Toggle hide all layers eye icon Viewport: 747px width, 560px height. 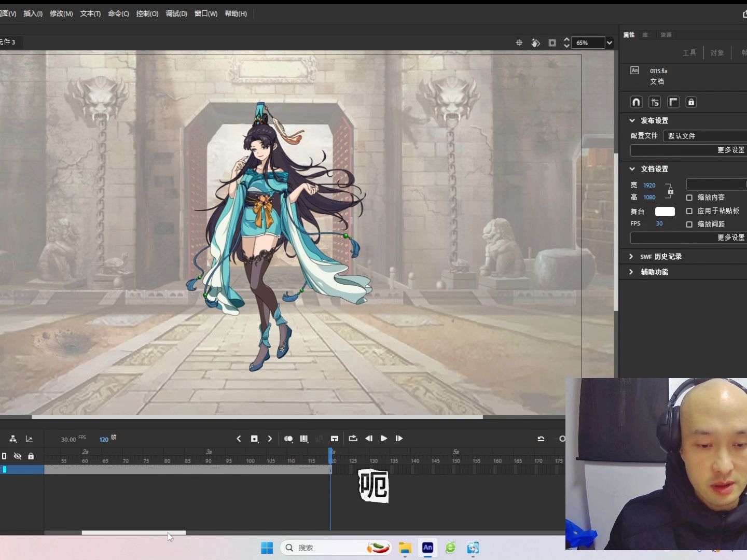(18, 456)
